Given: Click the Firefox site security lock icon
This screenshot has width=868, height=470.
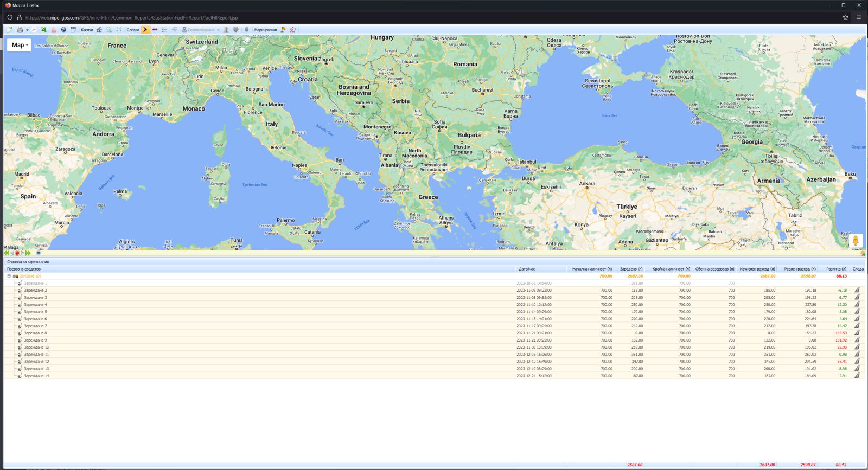Looking at the screenshot, I should click(19, 17).
